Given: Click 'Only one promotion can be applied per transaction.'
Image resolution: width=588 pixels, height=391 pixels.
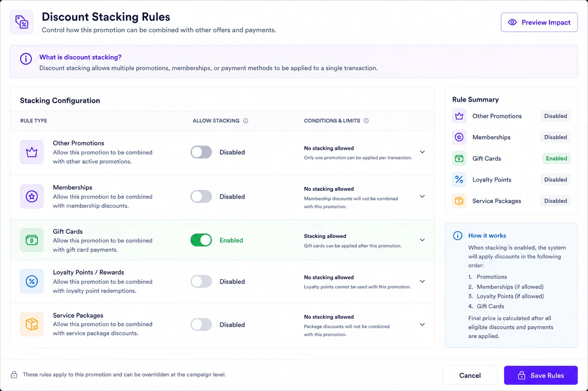Looking at the screenshot, I should click(358, 158).
